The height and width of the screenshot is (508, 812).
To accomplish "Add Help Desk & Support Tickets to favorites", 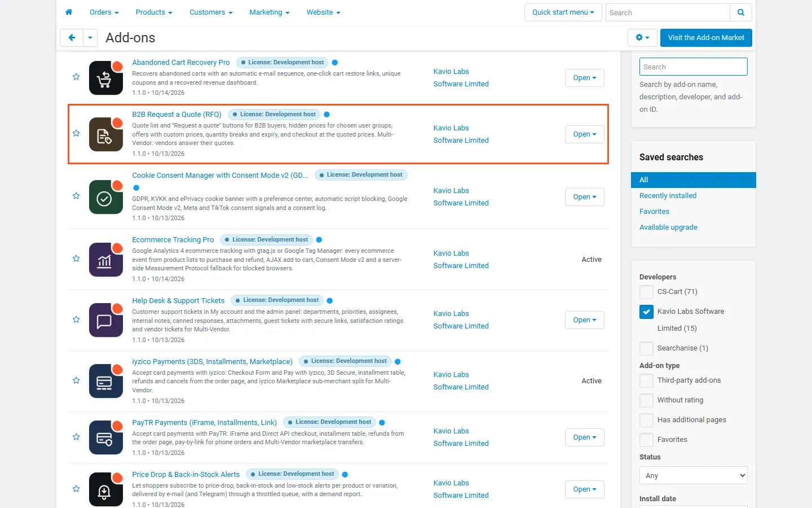I will [x=76, y=319].
